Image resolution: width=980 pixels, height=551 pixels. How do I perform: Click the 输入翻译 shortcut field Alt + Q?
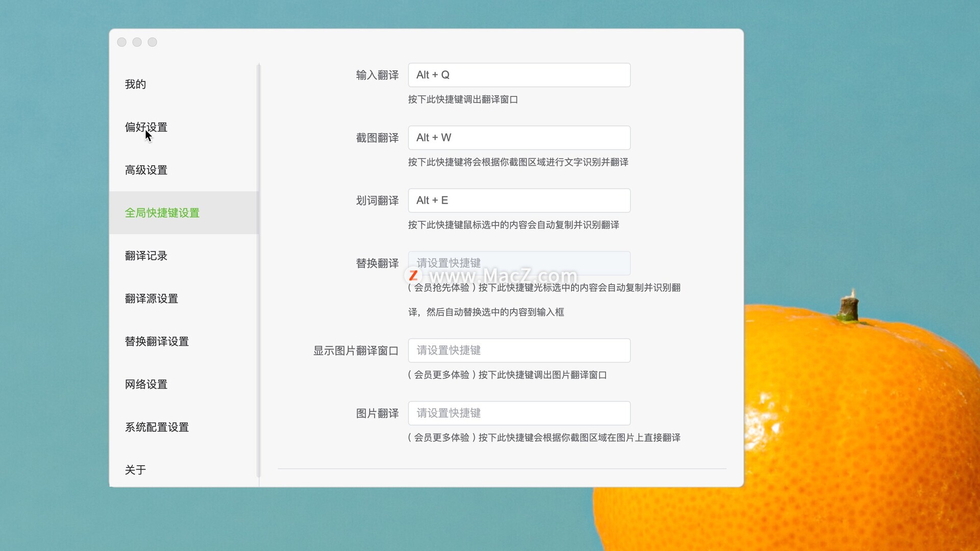click(519, 75)
